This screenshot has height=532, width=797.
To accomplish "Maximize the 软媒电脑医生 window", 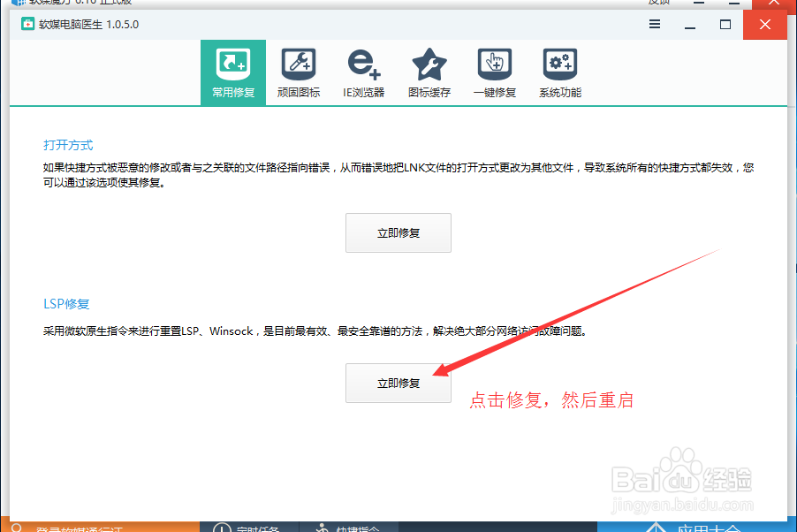I will point(725,25).
